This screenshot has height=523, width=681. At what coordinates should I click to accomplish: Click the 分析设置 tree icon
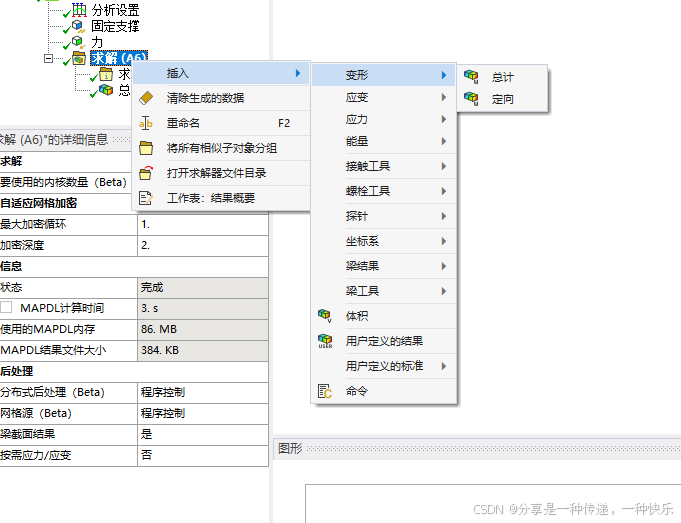click(79, 10)
